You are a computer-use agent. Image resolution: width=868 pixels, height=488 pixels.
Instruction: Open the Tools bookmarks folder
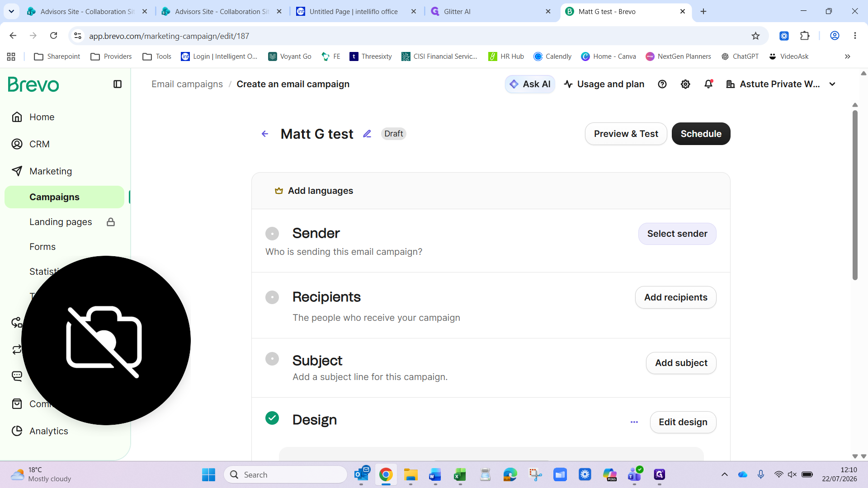(157, 56)
